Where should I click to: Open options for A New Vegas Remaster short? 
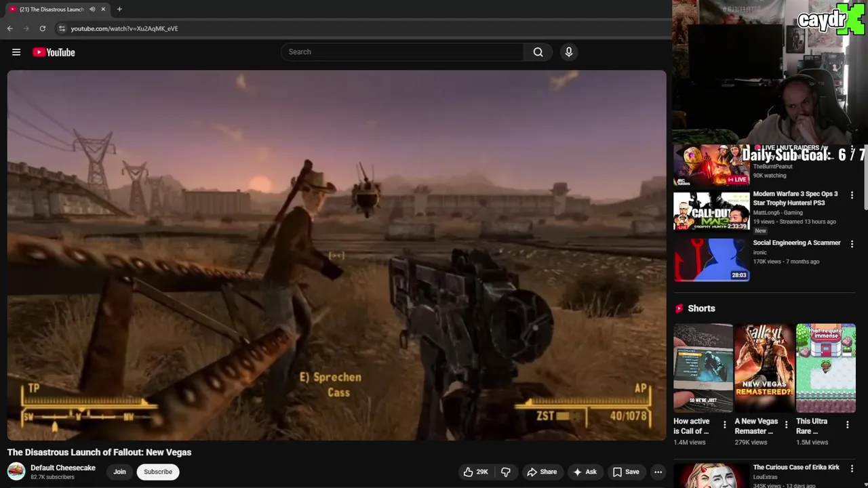point(786,425)
